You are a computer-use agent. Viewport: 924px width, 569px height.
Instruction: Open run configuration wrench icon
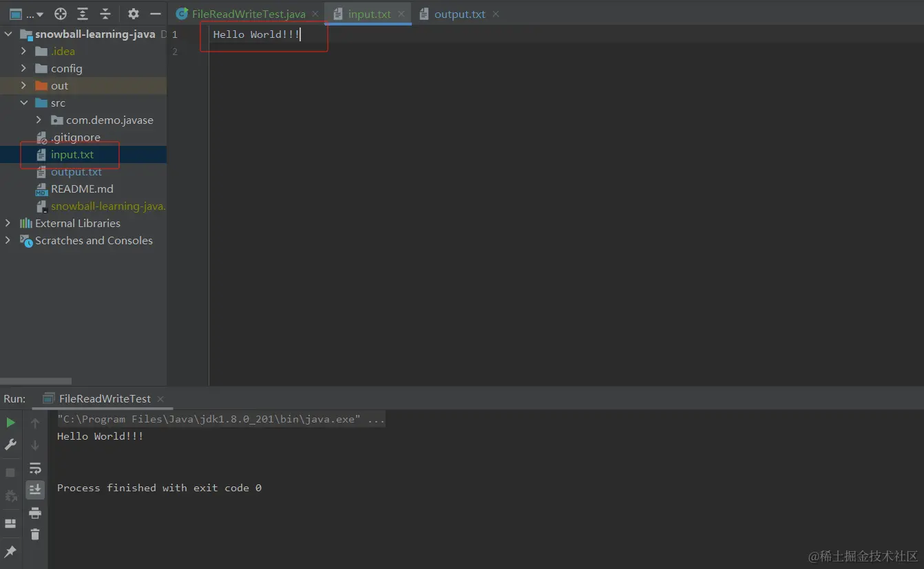pos(10,444)
